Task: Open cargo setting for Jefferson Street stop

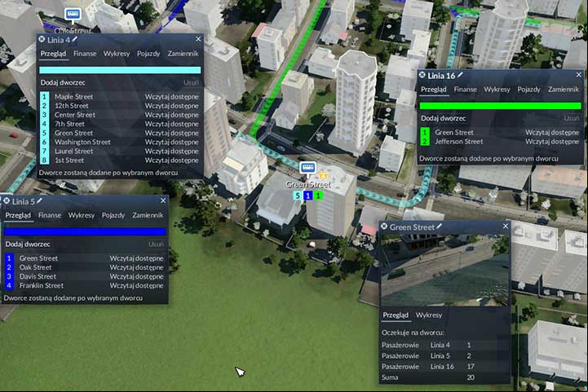Action: tap(552, 142)
